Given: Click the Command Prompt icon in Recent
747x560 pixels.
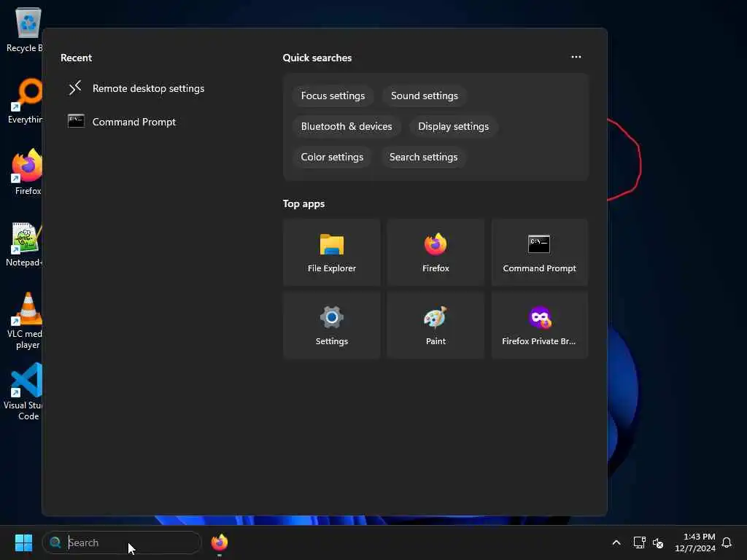Looking at the screenshot, I should [76, 122].
